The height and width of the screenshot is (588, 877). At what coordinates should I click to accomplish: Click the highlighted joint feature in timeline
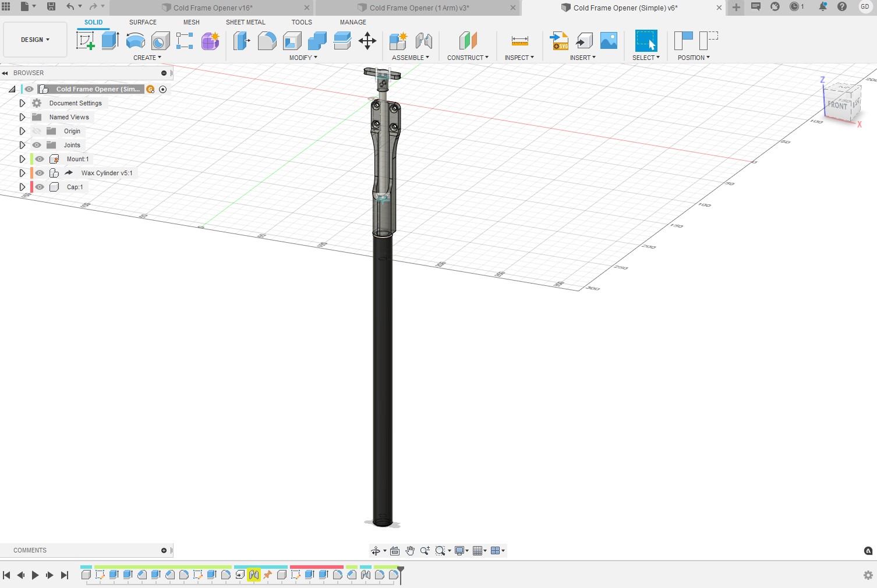253,575
